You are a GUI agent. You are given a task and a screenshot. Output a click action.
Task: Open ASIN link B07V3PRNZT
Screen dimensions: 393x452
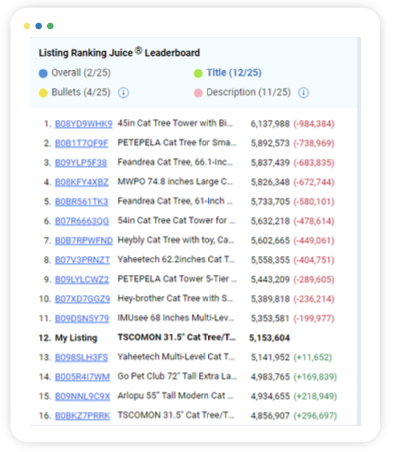[82, 260]
